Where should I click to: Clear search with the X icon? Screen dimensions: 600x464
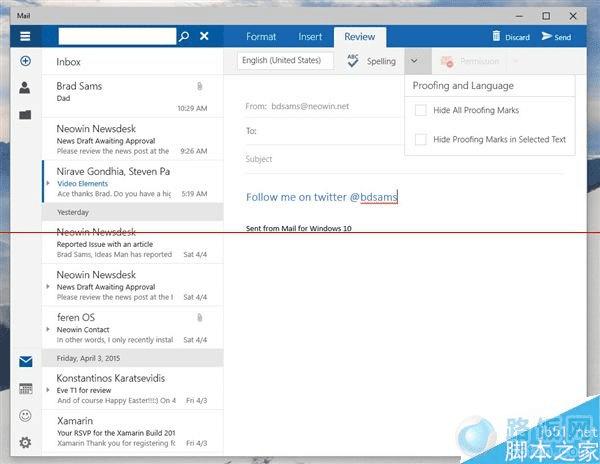(x=204, y=36)
